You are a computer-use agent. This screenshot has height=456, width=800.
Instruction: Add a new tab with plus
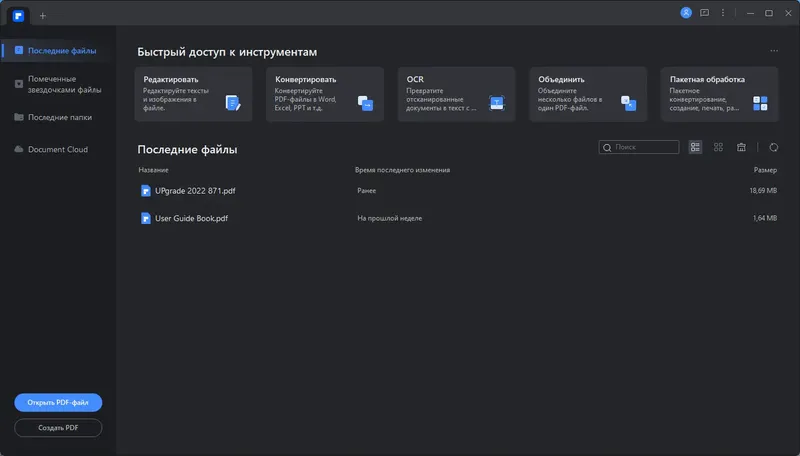tap(43, 14)
